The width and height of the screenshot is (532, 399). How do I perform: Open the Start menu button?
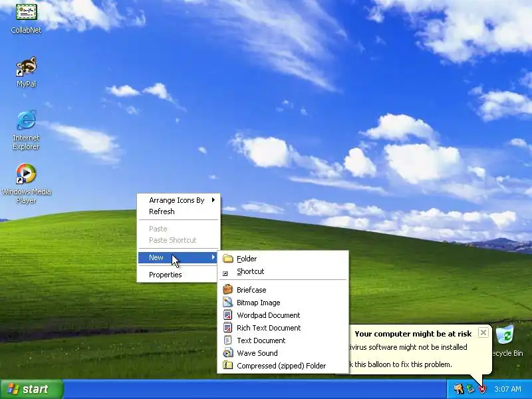(32, 389)
